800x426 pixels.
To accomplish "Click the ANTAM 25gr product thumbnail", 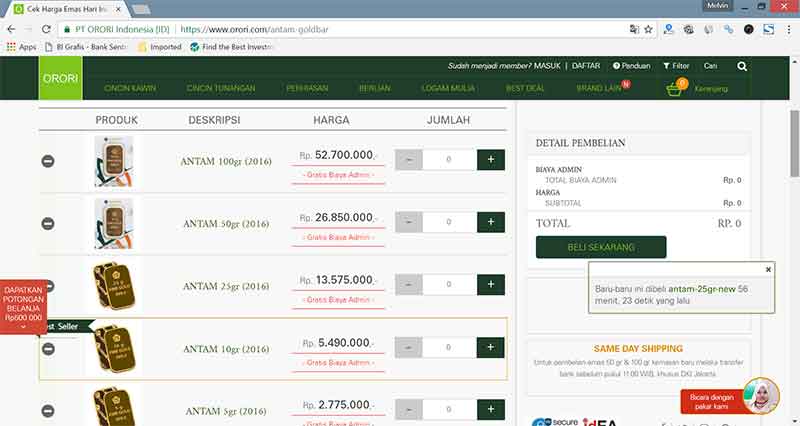I will click(114, 286).
